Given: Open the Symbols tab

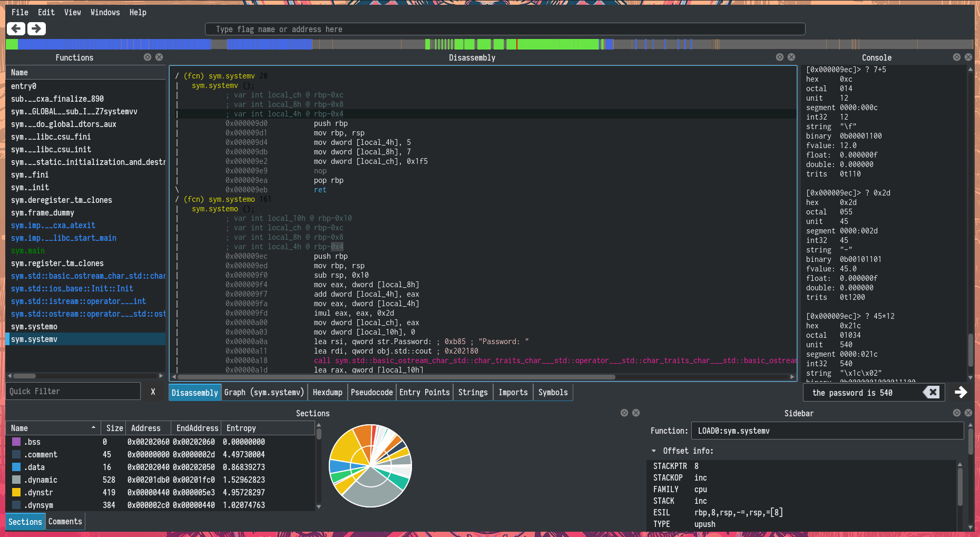Looking at the screenshot, I should coord(553,392).
